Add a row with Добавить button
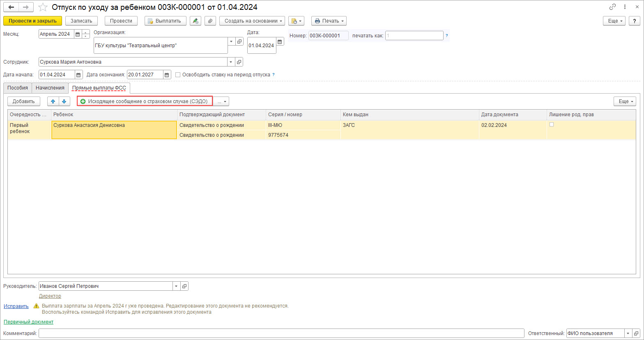 24,101
